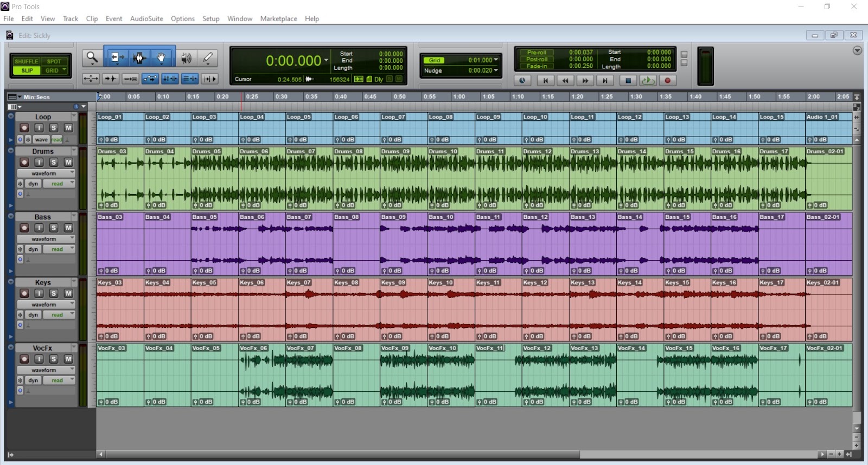Image resolution: width=868 pixels, height=465 pixels.
Task: Select the Scrubber speaker tool
Action: [x=186, y=57]
